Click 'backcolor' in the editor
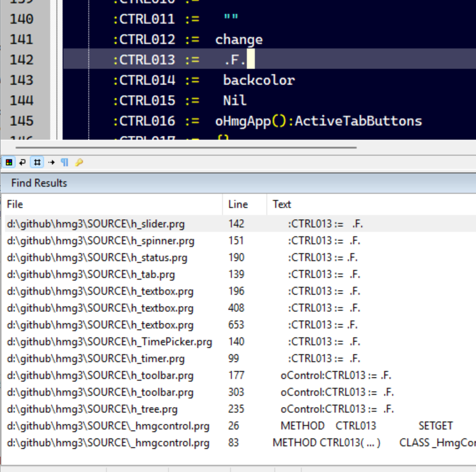Image resolution: width=476 pixels, height=472 pixels. (x=259, y=80)
